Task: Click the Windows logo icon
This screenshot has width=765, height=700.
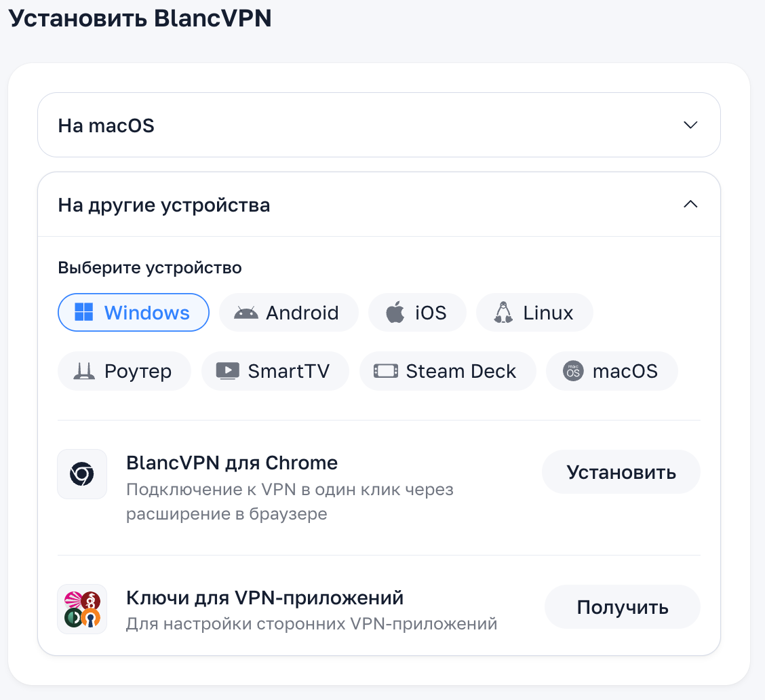Action: tap(84, 313)
